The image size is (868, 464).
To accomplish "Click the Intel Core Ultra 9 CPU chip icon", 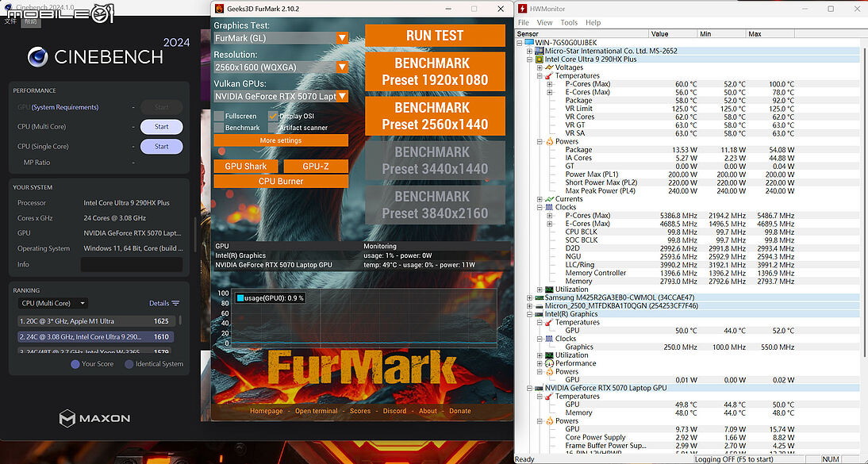I will point(540,59).
